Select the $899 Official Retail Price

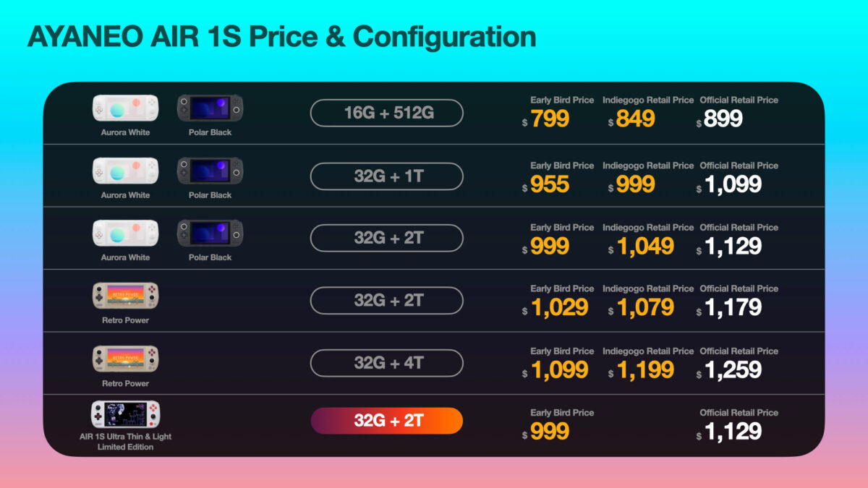(723, 119)
